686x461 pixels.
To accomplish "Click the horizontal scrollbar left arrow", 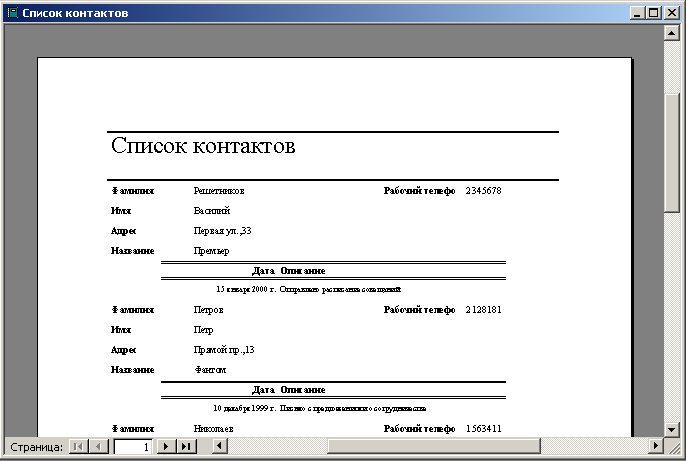I will pos(220,446).
